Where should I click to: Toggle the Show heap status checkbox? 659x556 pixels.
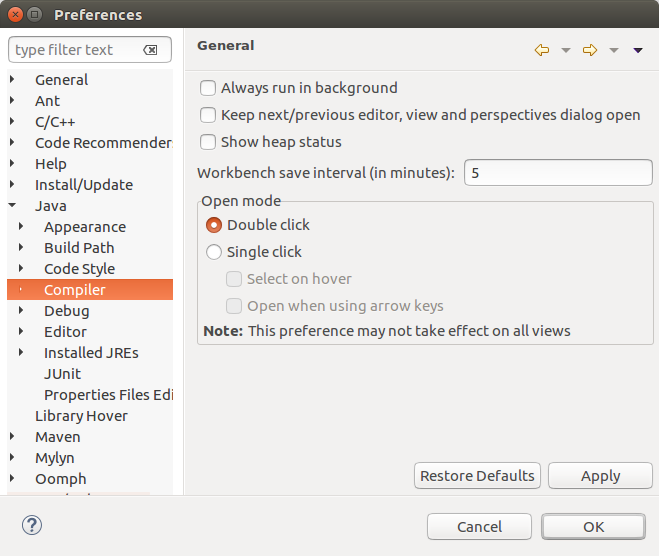[x=208, y=142]
